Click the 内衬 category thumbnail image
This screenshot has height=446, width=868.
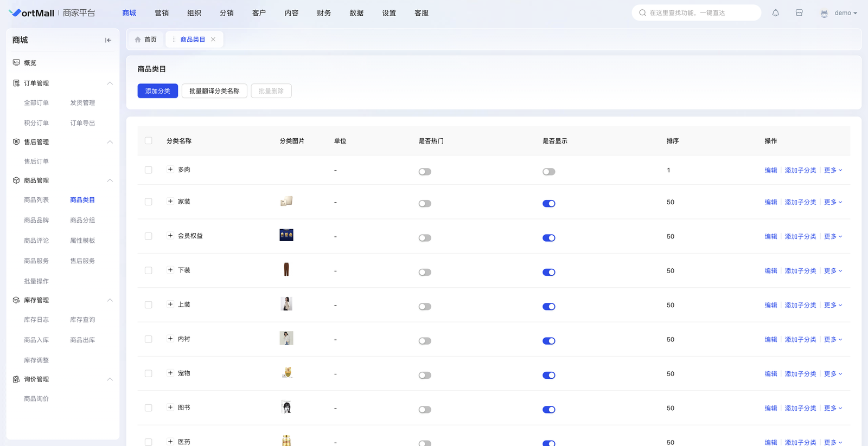(x=286, y=338)
